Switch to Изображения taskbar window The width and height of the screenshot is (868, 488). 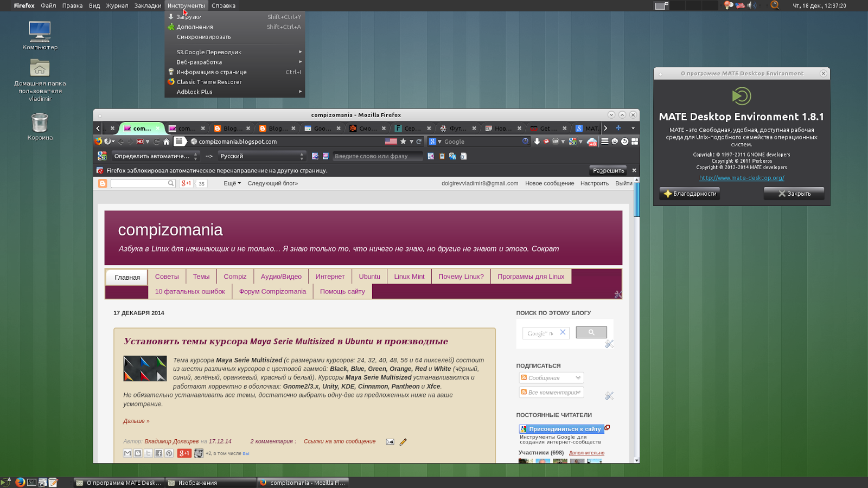210,483
